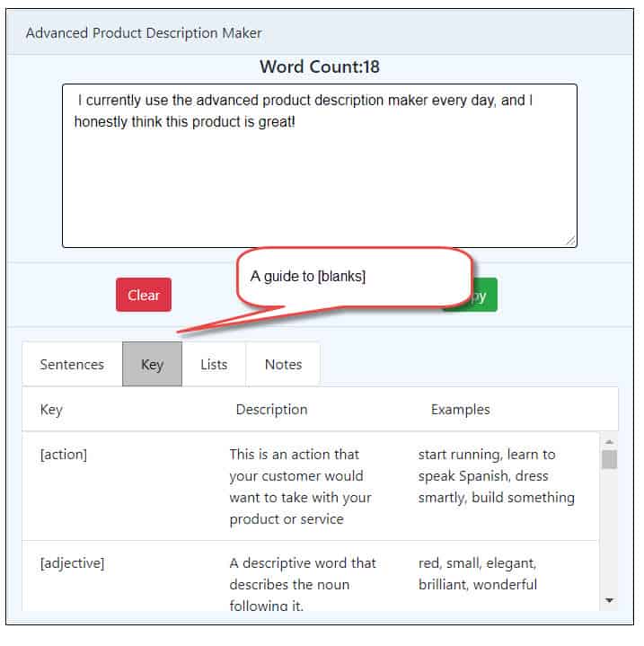
Task: Open the Notes tab
Action: click(x=283, y=364)
